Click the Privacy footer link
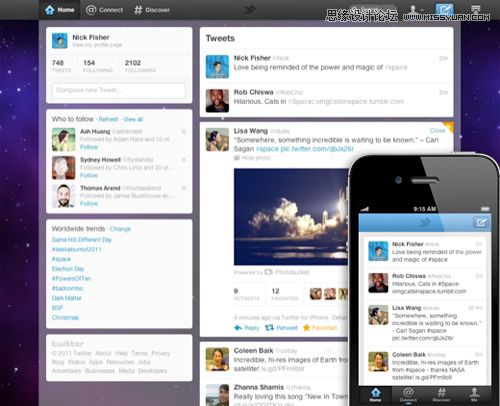The width and height of the screenshot is (500, 406). tap(161, 353)
